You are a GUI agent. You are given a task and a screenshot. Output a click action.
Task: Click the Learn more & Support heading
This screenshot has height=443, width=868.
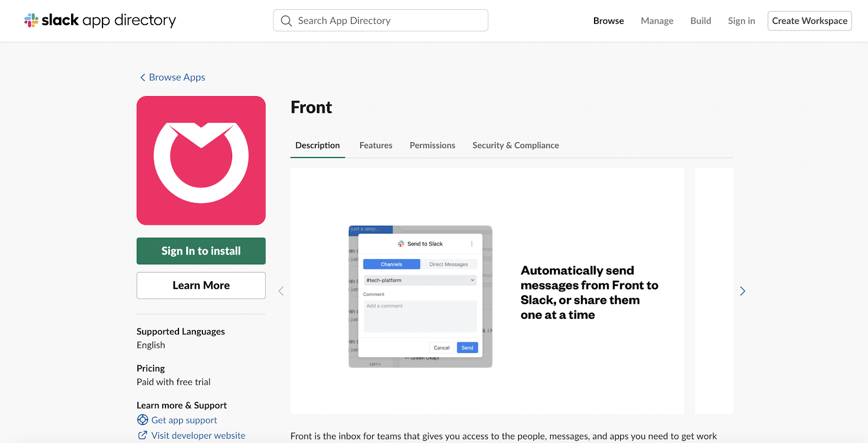[182, 406]
